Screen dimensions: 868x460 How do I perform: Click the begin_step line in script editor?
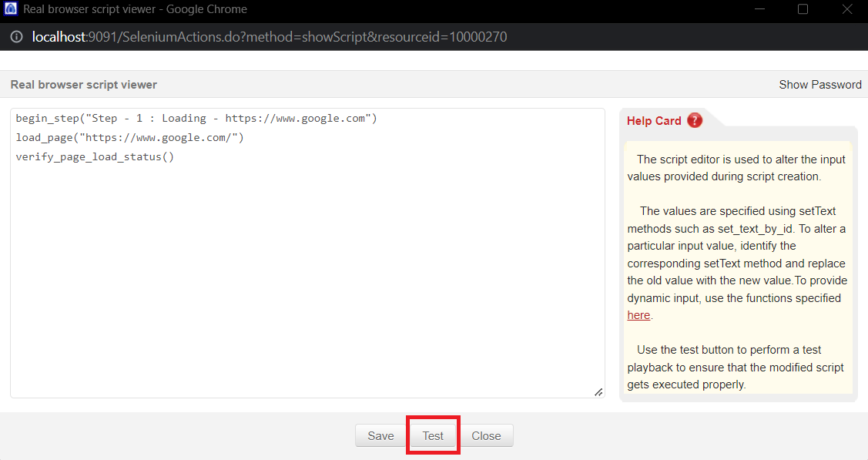(x=196, y=119)
